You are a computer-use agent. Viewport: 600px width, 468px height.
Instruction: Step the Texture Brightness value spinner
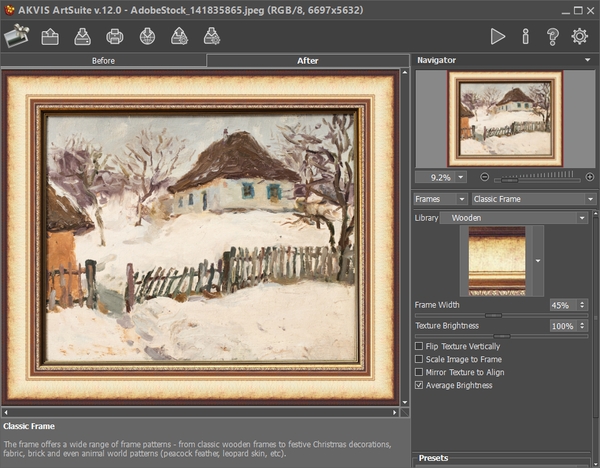point(582,326)
